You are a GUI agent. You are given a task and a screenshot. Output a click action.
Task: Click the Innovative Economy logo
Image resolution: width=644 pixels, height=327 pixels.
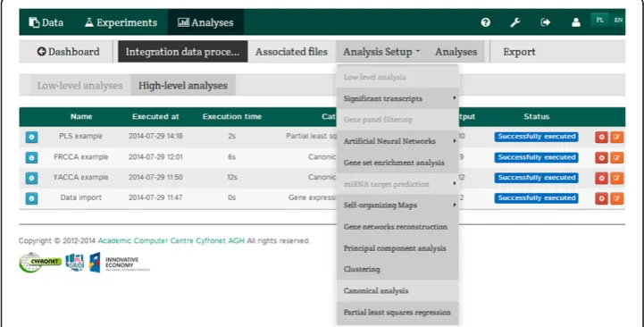point(120,263)
